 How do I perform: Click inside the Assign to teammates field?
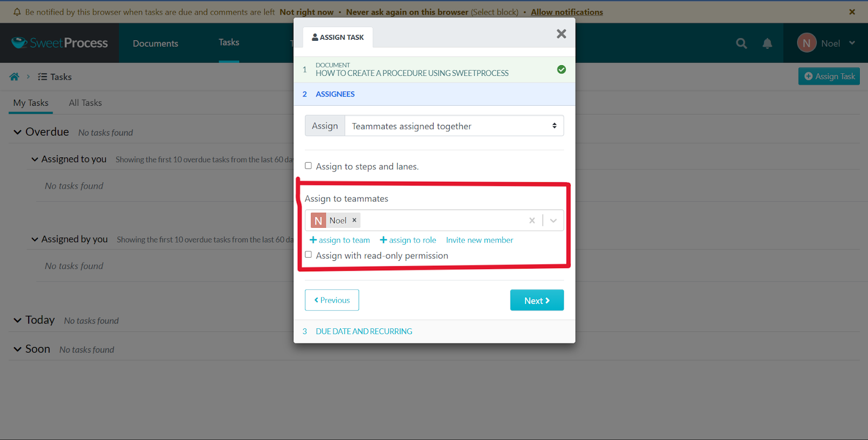[434, 220]
